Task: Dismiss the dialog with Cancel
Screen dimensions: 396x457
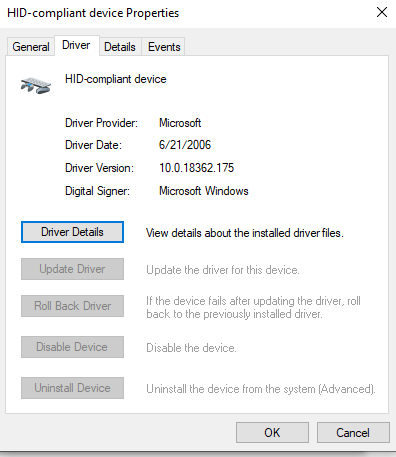Action: [353, 433]
